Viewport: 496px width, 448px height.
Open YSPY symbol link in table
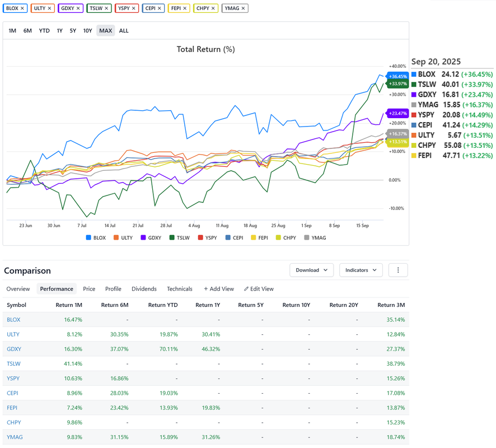[x=13, y=379]
